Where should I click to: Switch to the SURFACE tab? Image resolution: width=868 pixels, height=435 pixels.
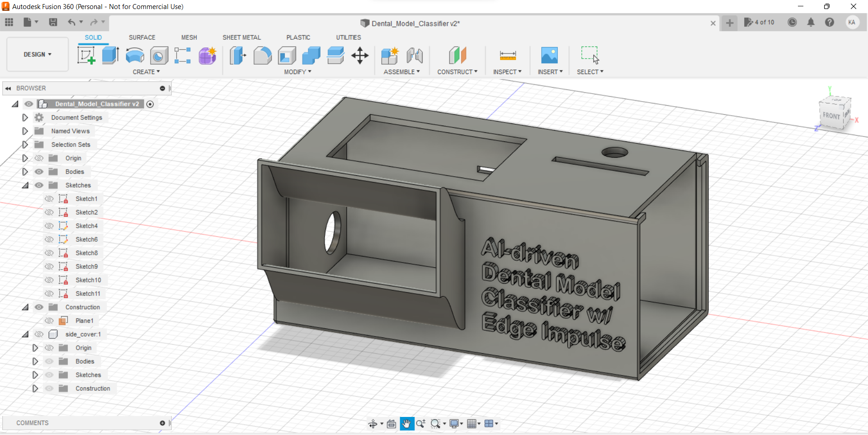(x=142, y=37)
